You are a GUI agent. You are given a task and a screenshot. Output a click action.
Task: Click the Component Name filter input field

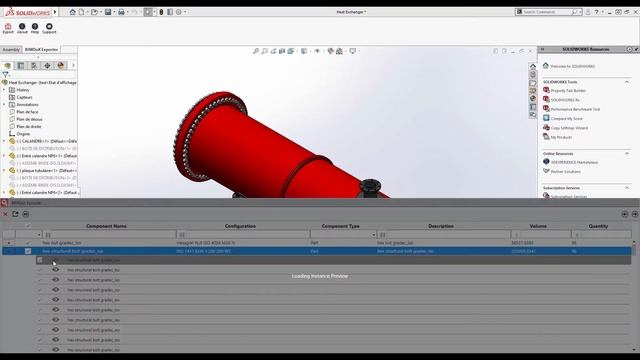click(109, 235)
